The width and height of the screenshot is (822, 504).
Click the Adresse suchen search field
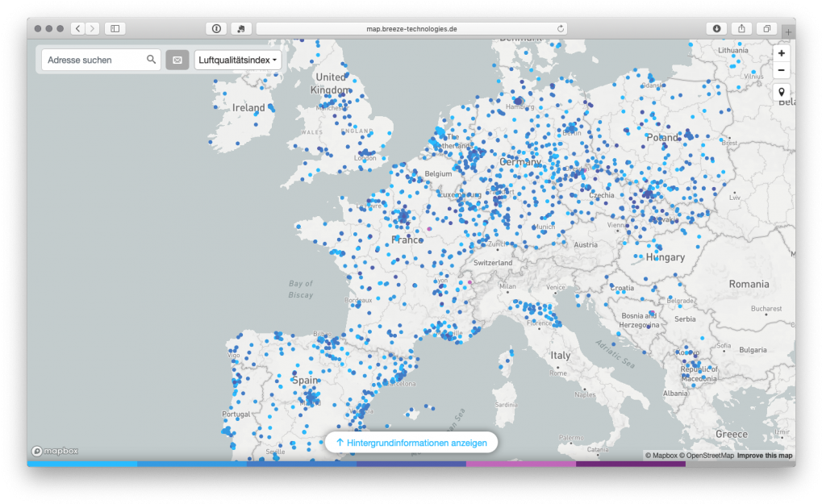[x=93, y=60]
